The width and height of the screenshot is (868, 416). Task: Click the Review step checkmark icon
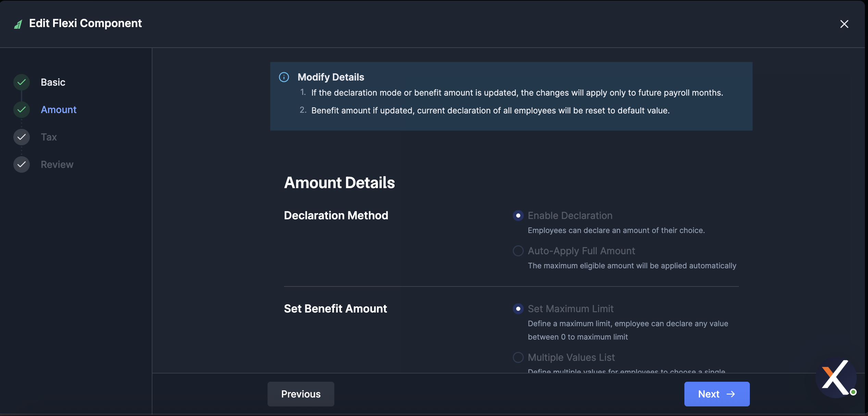click(22, 164)
